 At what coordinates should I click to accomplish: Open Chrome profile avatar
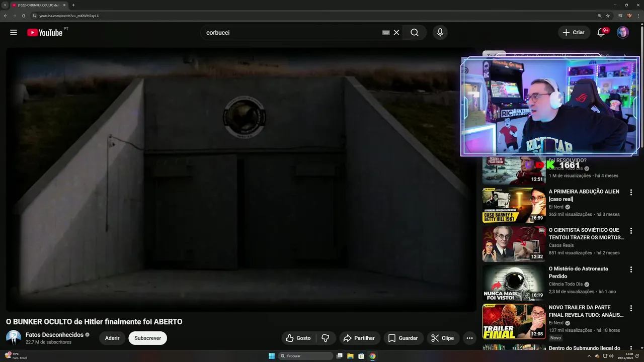(x=629, y=16)
